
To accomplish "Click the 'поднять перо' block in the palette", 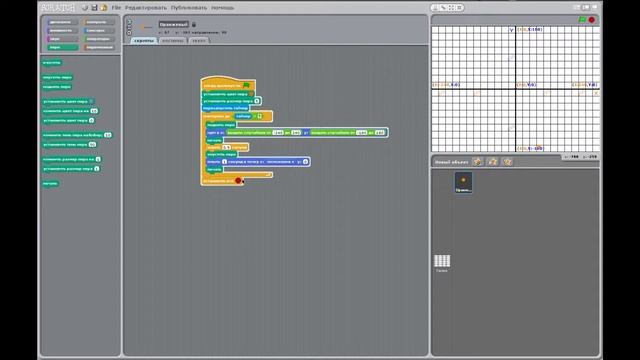I will [x=57, y=87].
